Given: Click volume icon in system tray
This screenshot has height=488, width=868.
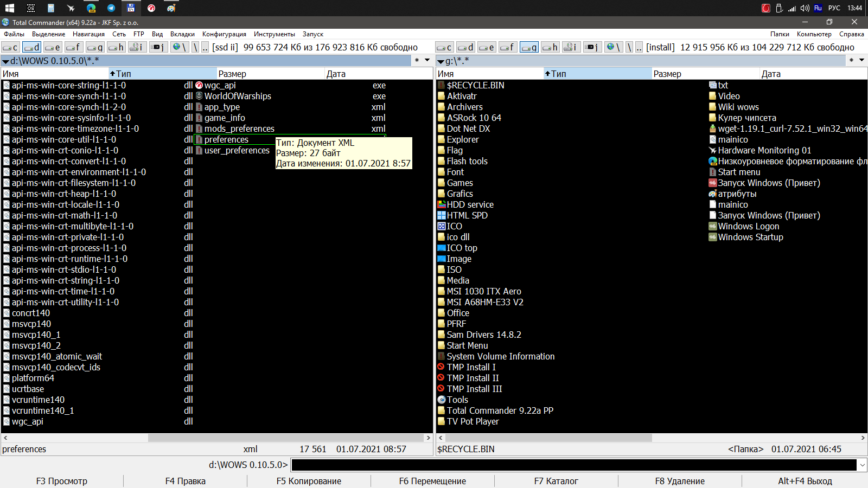Looking at the screenshot, I should click(x=805, y=8).
